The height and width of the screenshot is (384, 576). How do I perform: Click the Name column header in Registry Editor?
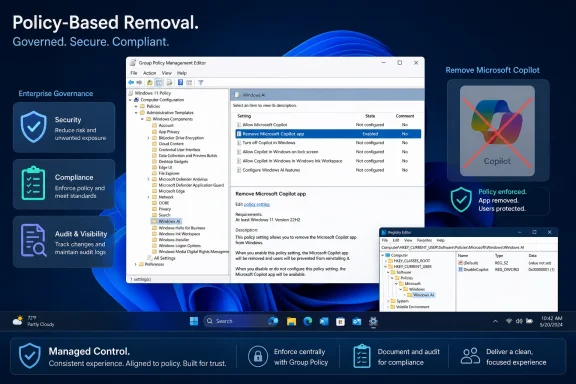point(463,255)
